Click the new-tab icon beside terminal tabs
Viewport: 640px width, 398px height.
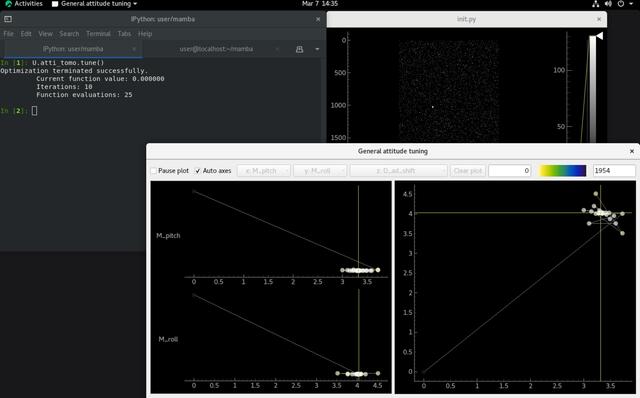point(299,49)
